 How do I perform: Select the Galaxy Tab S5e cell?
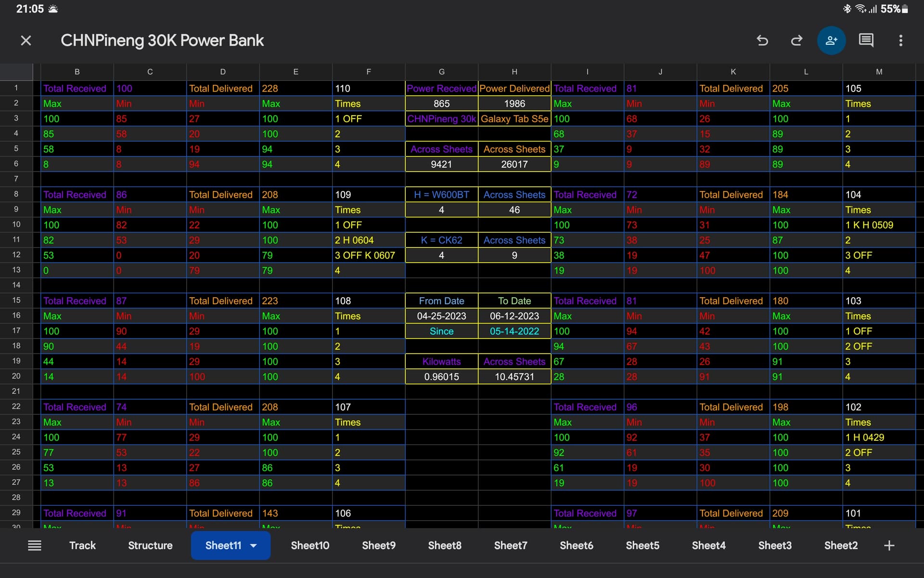[514, 119]
